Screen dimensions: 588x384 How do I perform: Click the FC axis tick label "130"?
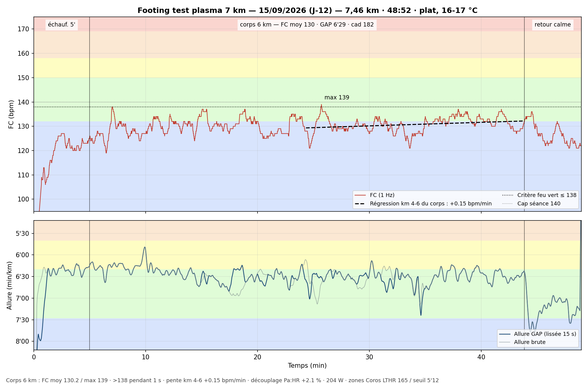point(24,126)
